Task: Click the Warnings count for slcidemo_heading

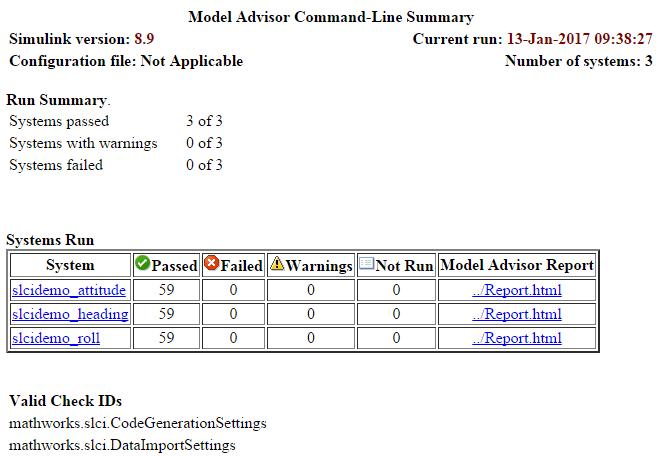Action: pos(311,314)
